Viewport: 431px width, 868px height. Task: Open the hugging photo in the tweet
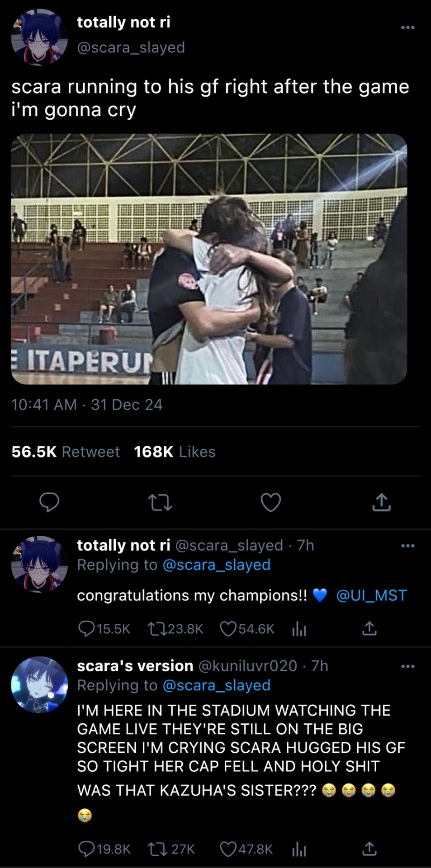click(209, 259)
